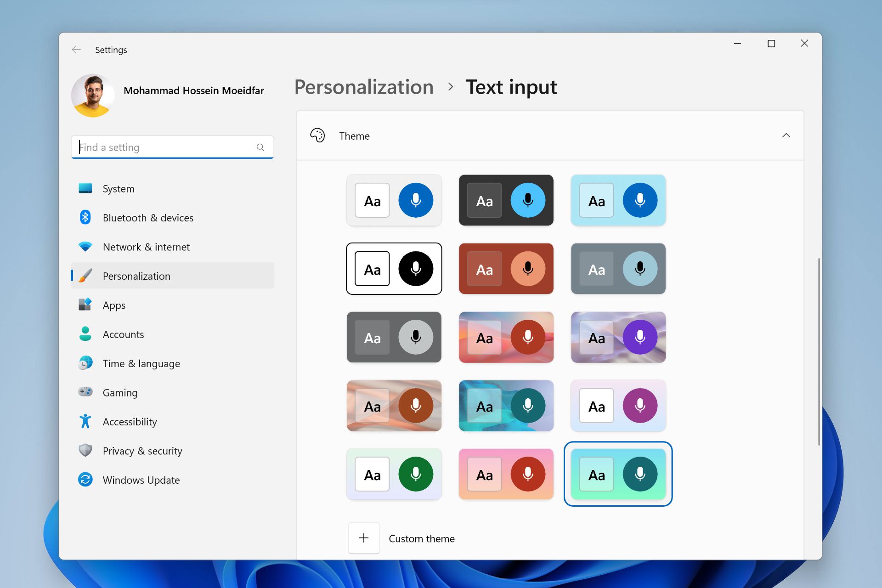Click the user profile picture
The image size is (882, 588).
[93, 96]
